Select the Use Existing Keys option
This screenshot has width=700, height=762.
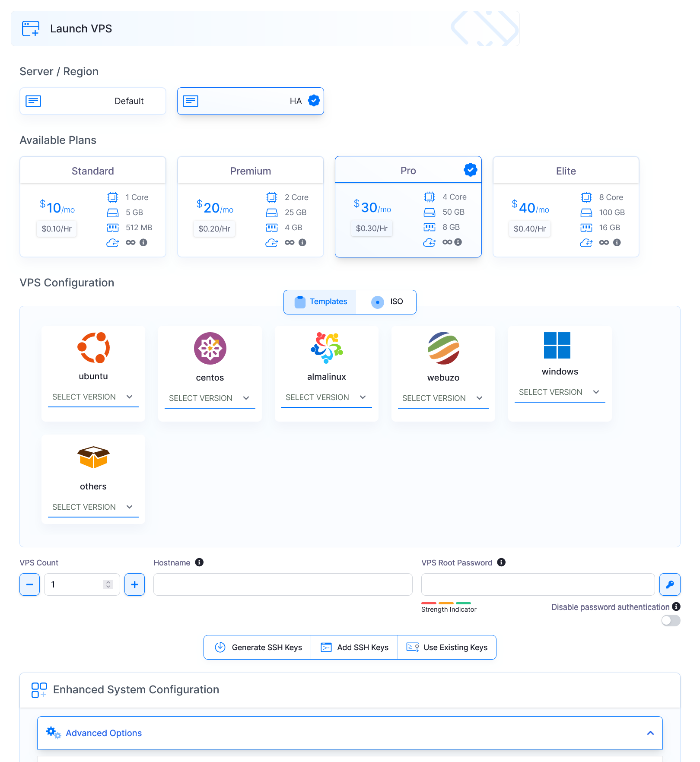coord(447,647)
